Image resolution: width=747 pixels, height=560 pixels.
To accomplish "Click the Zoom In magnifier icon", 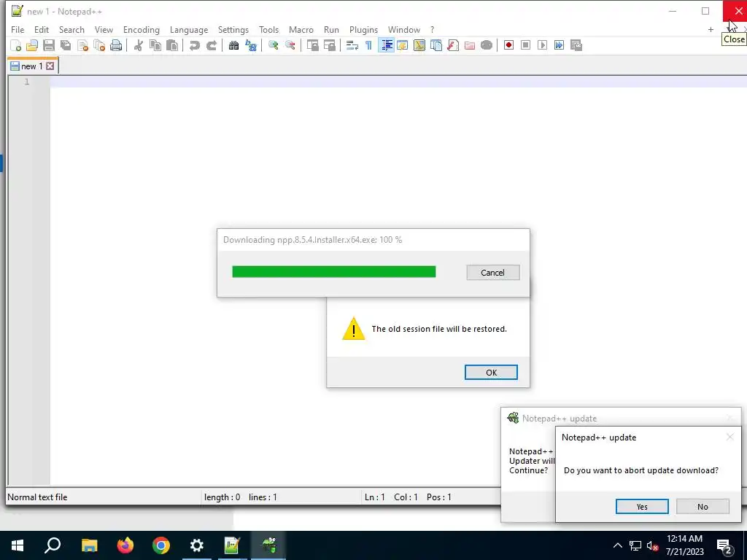I will (x=273, y=45).
